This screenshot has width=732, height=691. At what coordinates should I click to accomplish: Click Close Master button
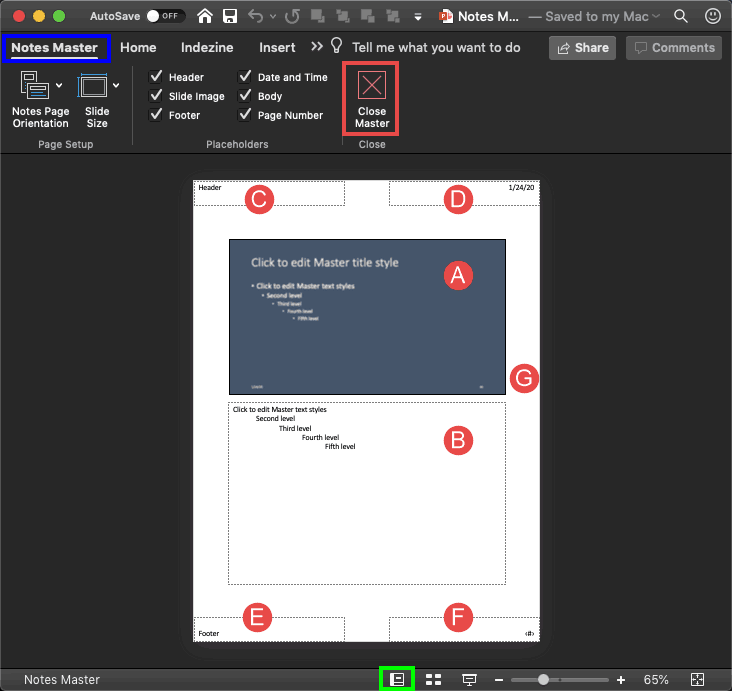pyautogui.click(x=372, y=99)
